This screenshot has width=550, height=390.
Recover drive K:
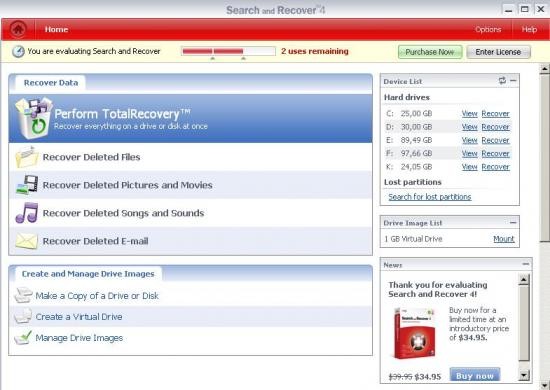coord(495,167)
